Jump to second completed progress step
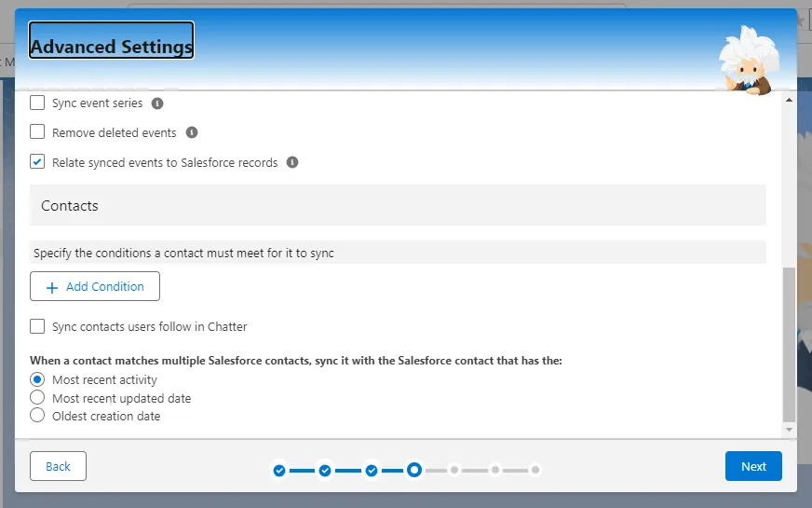This screenshot has height=508, width=812. pyautogui.click(x=325, y=471)
